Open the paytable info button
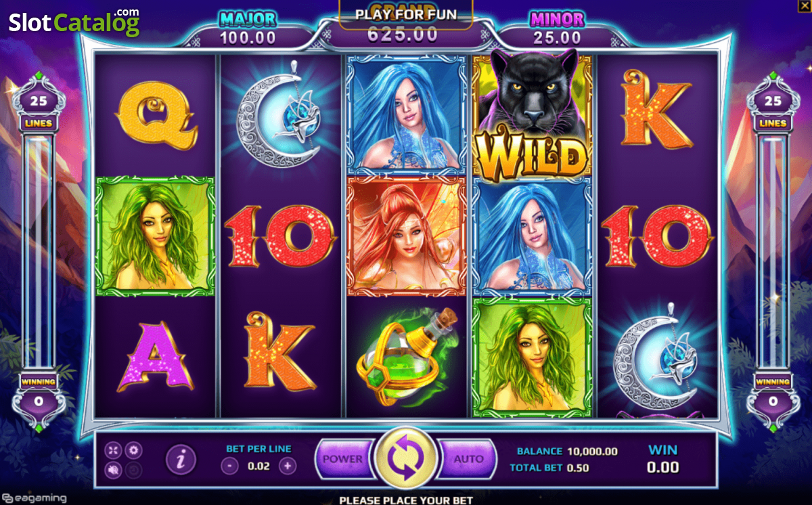This screenshot has height=505, width=812. [x=181, y=460]
